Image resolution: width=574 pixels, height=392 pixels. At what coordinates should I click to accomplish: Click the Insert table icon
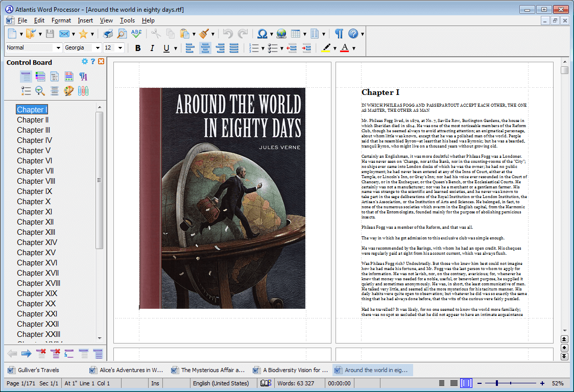(x=296, y=34)
